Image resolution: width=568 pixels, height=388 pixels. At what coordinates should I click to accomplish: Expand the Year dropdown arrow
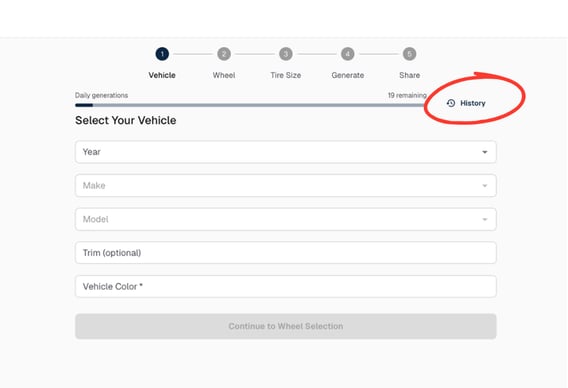485,152
